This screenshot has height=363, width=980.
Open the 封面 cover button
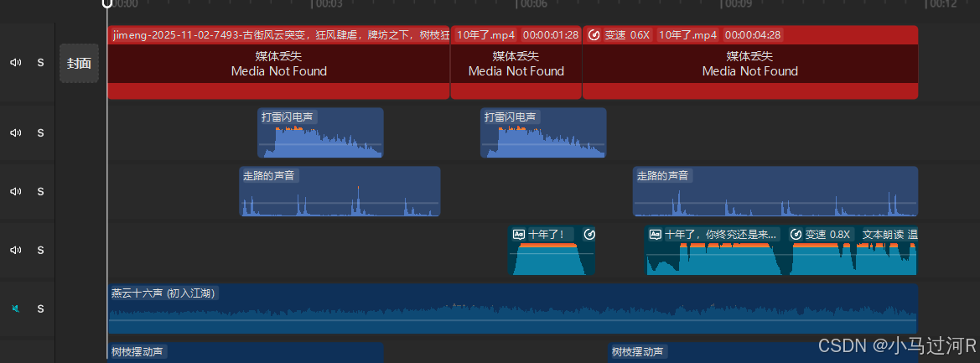click(x=80, y=63)
